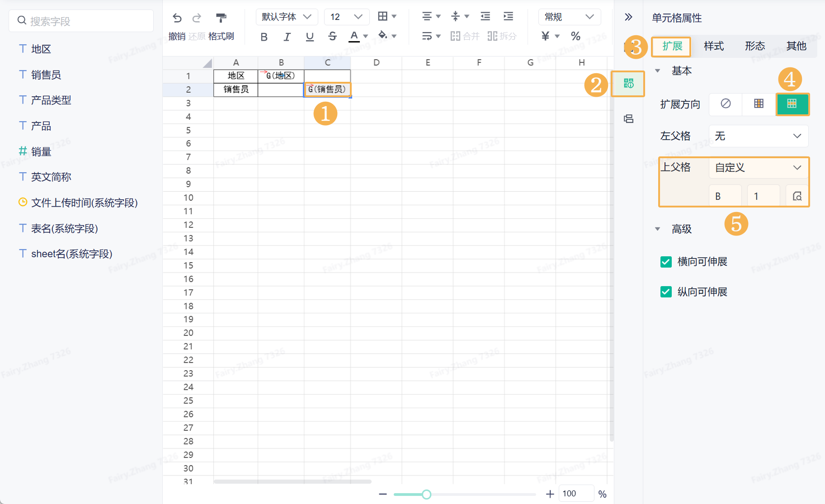Activate the format painter brush
Image resolution: width=825 pixels, height=504 pixels.
pyautogui.click(x=221, y=18)
